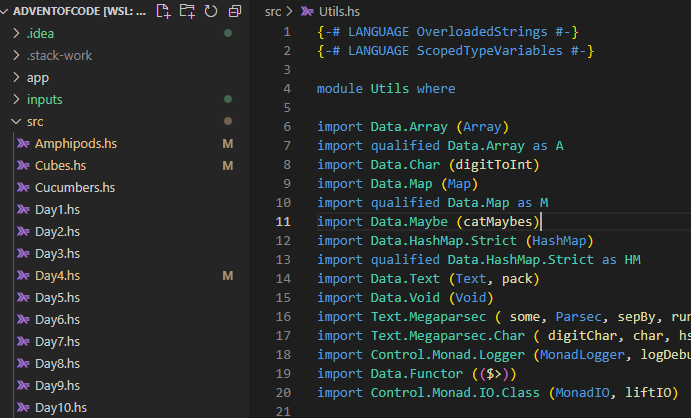Click the M modified badge on Cubes.hs
This screenshot has width=691, height=418.
click(228, 166)
